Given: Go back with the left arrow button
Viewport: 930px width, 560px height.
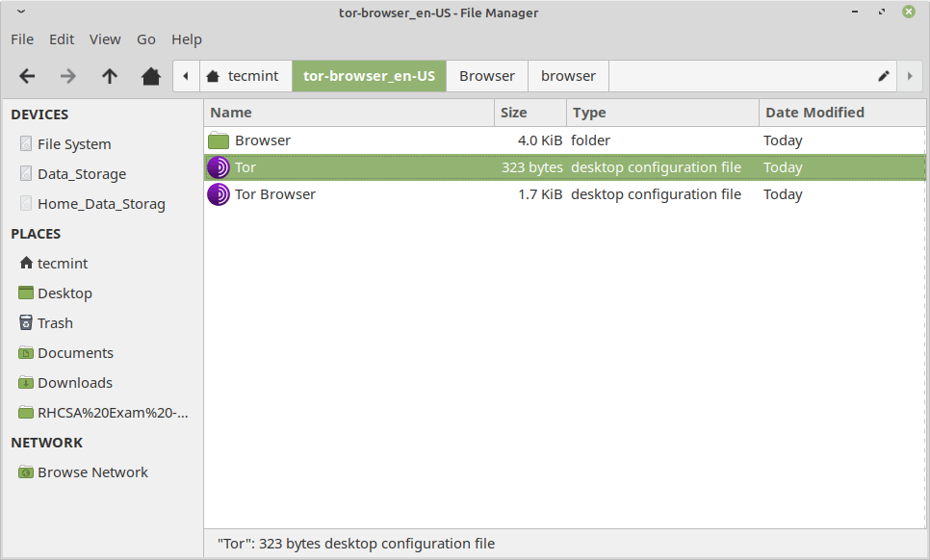Looking at the screenshot, I should [27, 76].
